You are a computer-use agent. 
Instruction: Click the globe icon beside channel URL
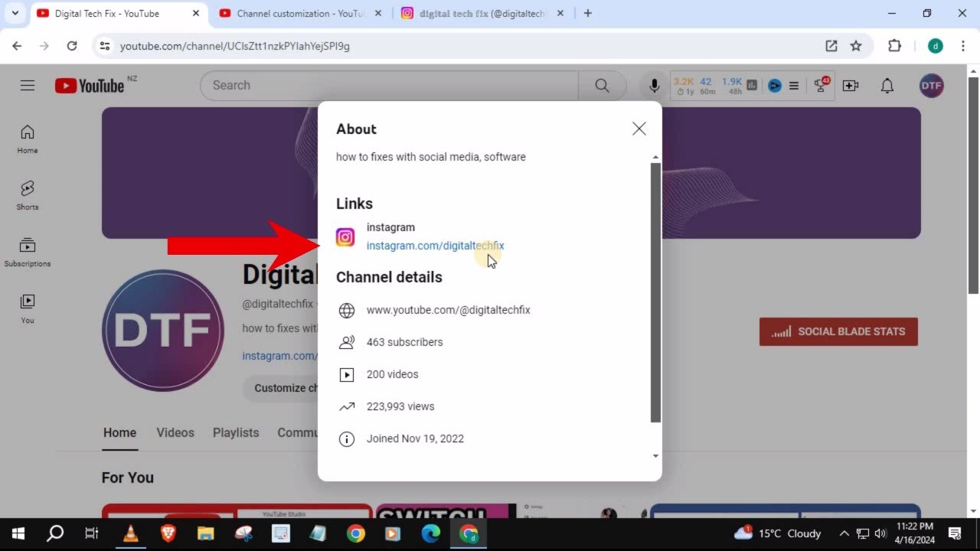[x=347, y=310]
